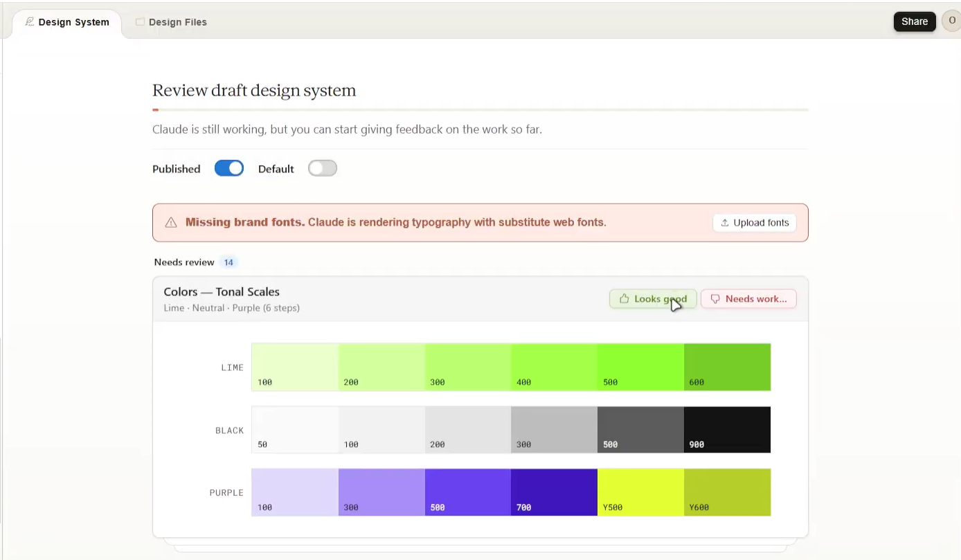The width and height of the screenshot is (961, 560).
Task: Switch to the Design System tab
Action: coord(67,22)
